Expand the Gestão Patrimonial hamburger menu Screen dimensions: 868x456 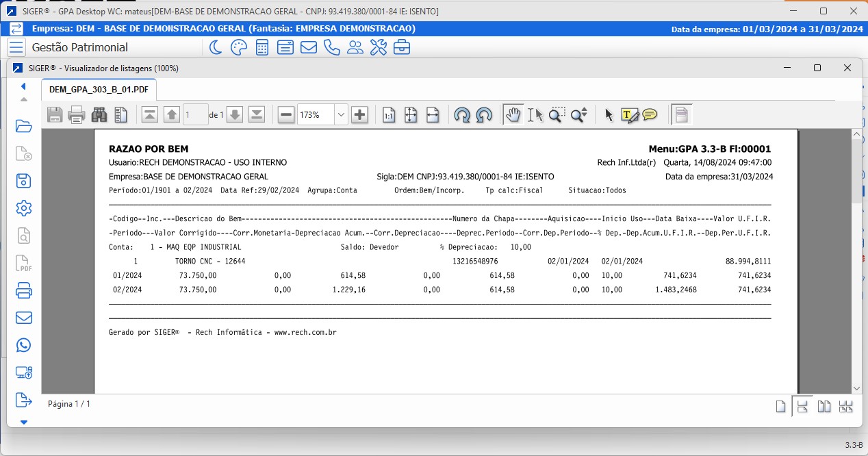[x=16, y=47]
